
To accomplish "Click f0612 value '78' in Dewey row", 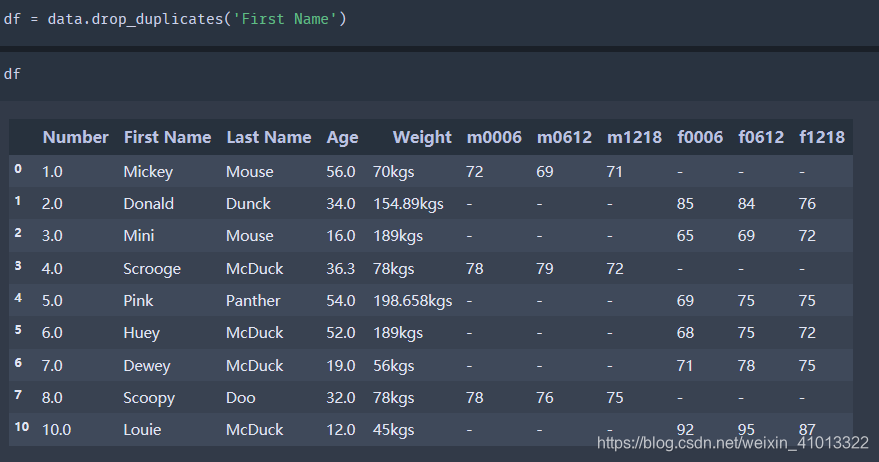I will coord(746,366).
